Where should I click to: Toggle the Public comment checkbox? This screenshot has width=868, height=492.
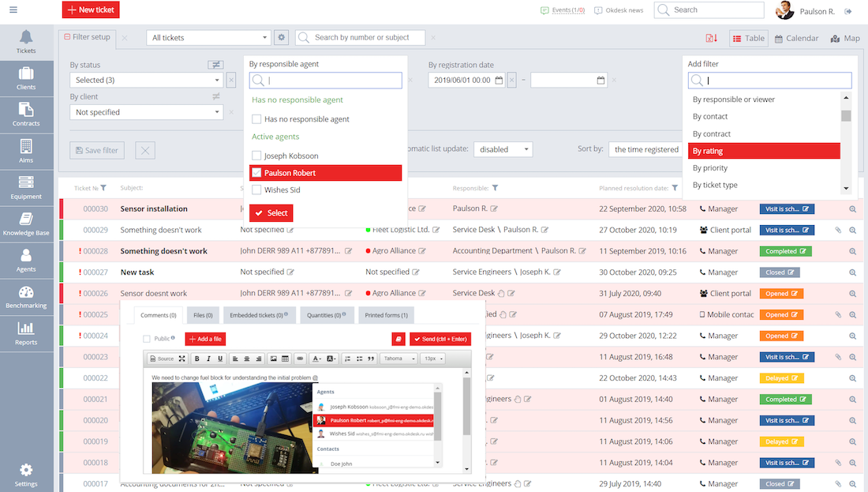pos(147,339)
